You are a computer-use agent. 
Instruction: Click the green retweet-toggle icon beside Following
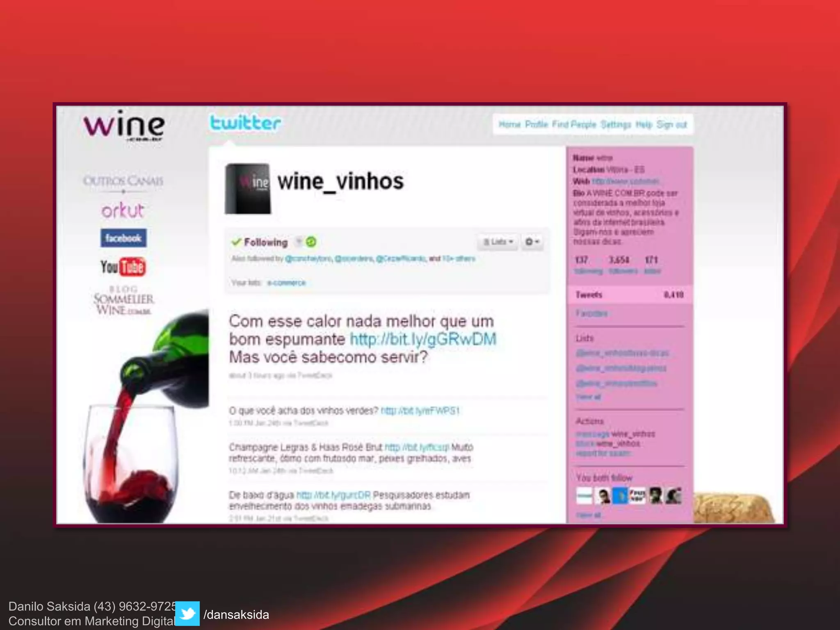point(312,242)
